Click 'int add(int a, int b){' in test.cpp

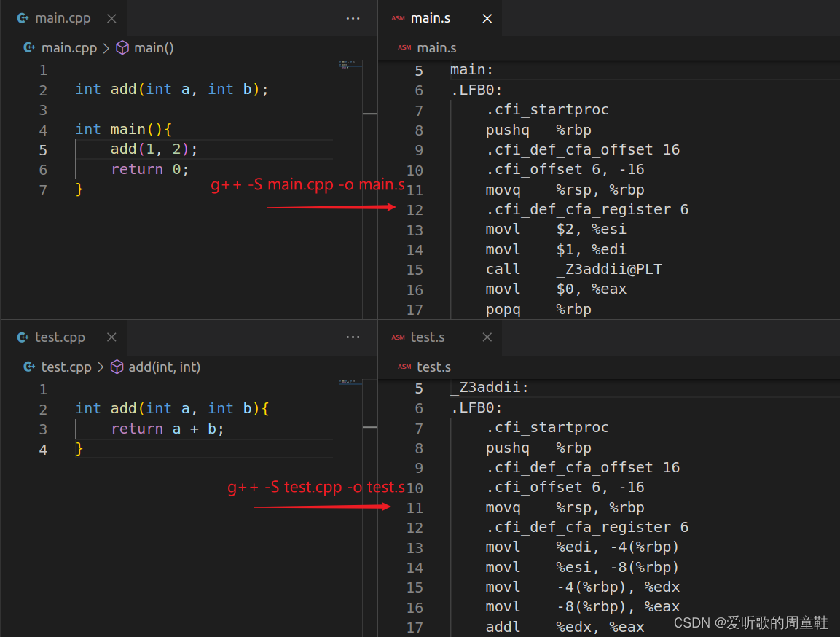(x=171, y=408)
